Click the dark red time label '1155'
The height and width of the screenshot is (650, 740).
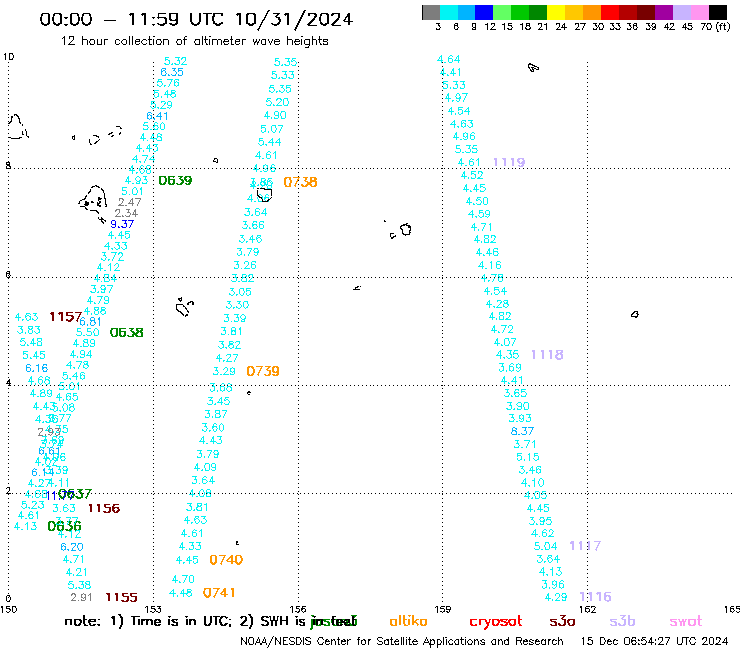(x=121, y=598)
